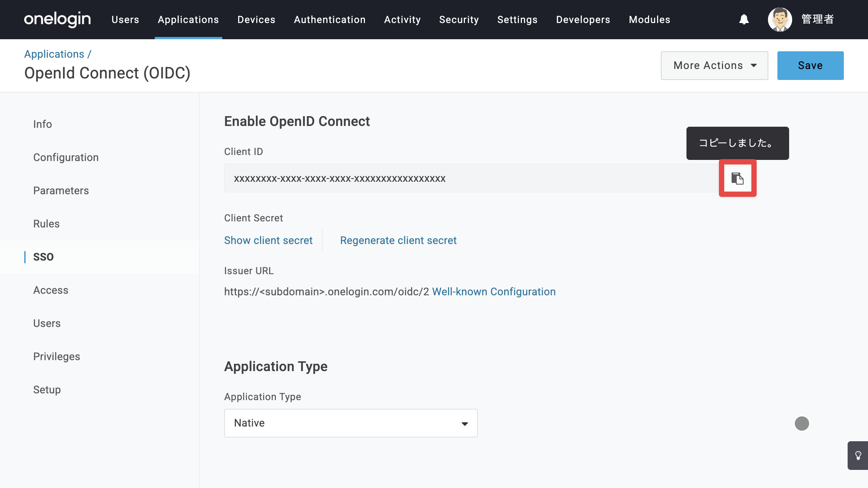Open the Developers menu
Viewport: 868px width, 488px height.
[583, 20]
